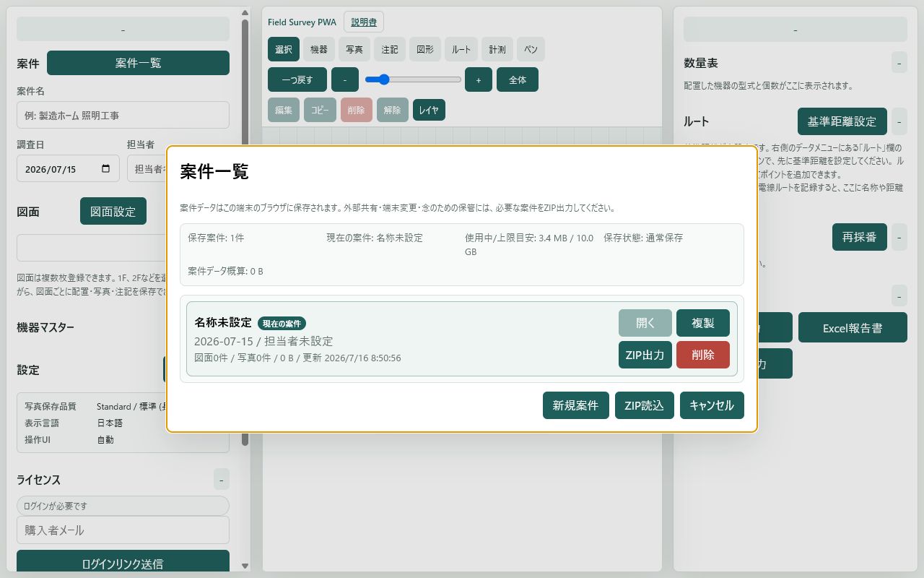
Task: Adjust the zoom level slider
Action: (x=413, y=79)
